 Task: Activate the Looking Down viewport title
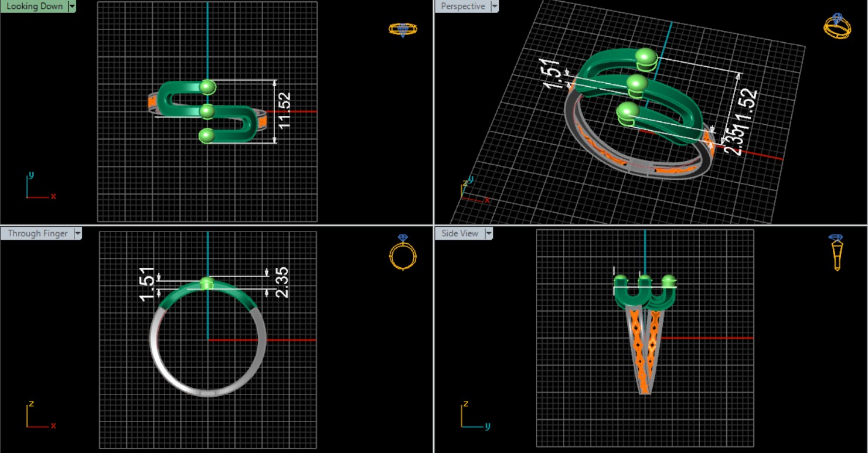click(34, 6)
